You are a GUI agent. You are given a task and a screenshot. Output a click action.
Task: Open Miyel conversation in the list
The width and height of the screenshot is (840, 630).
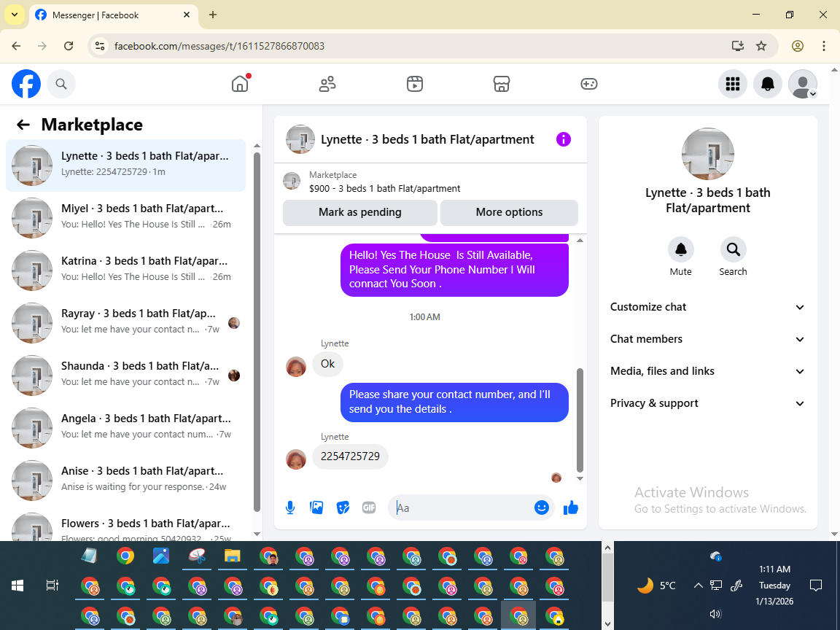(126, 217)
